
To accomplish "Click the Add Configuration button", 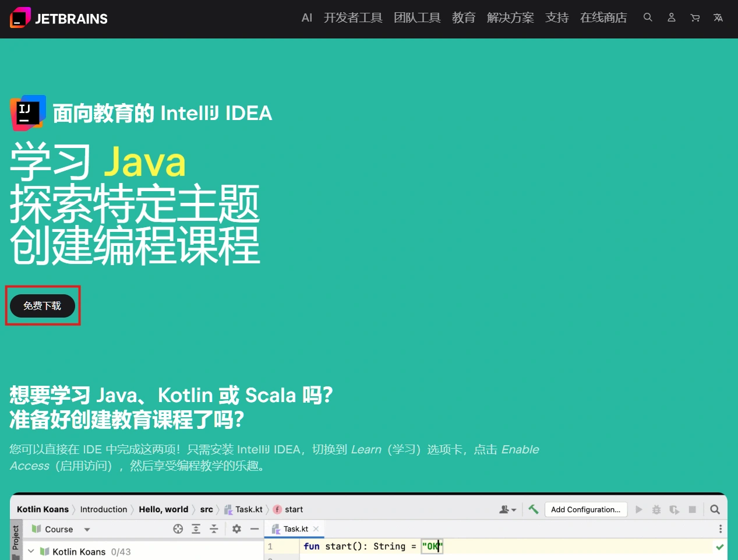I will click(x=585, y=509).
